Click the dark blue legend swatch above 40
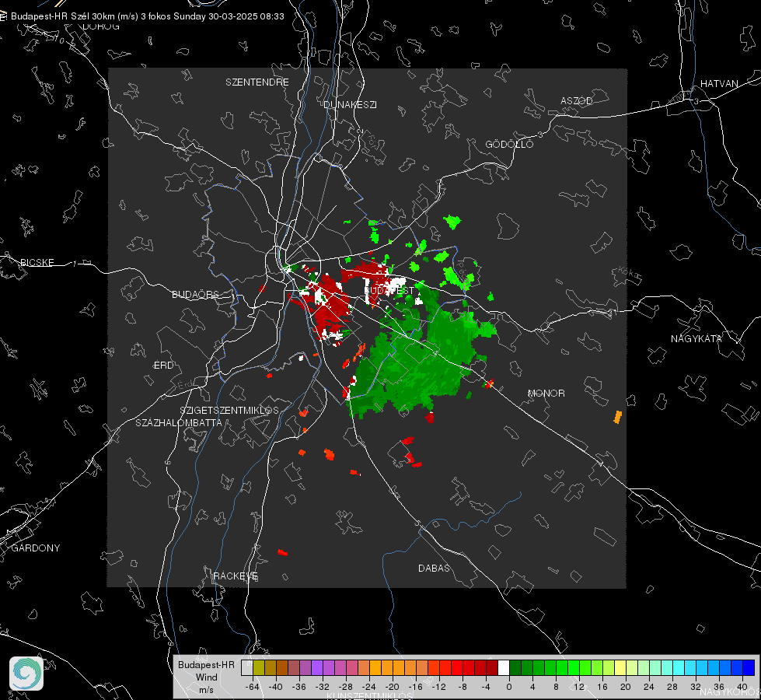The height and width of the screenshot is (700, 761). coord(749,668)
